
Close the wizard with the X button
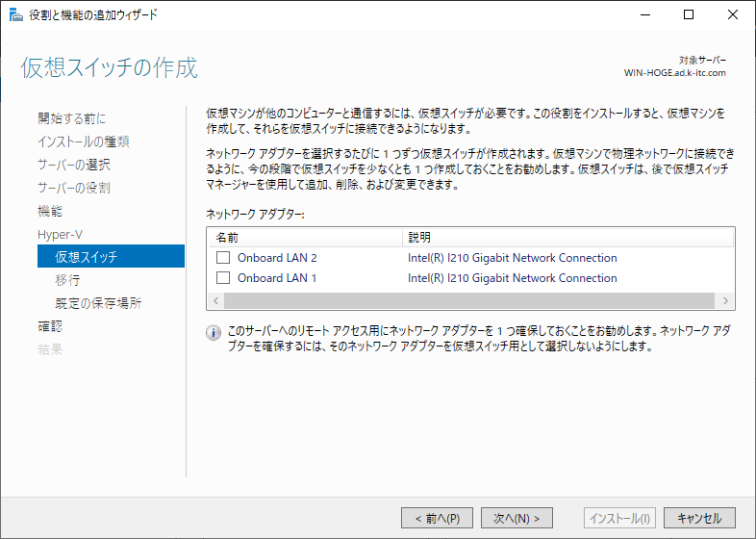[733, 15]
